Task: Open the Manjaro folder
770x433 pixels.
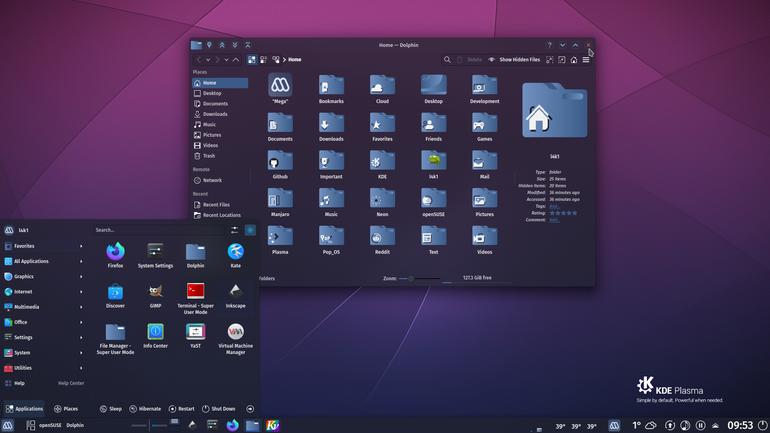Action: [280, 202]
